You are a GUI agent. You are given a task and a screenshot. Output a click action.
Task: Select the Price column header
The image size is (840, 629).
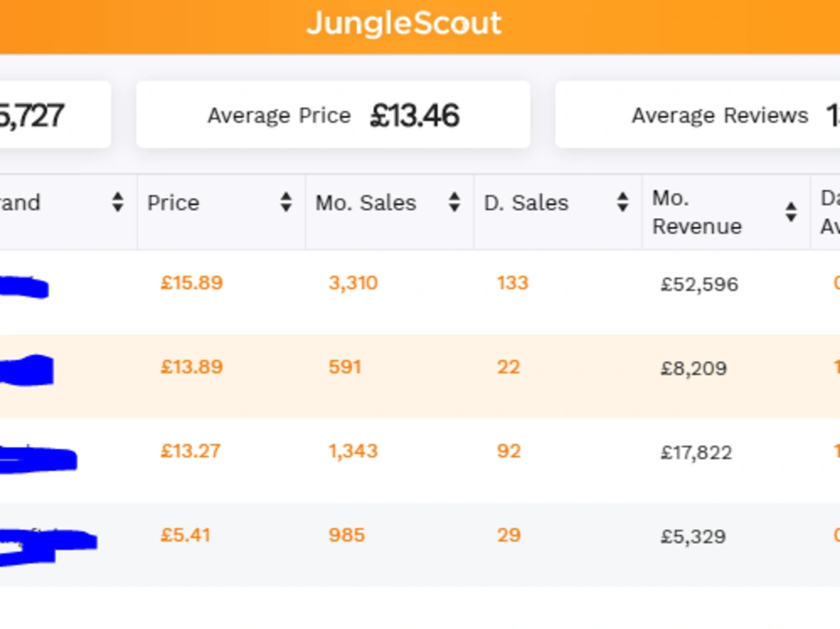[221, 212]
